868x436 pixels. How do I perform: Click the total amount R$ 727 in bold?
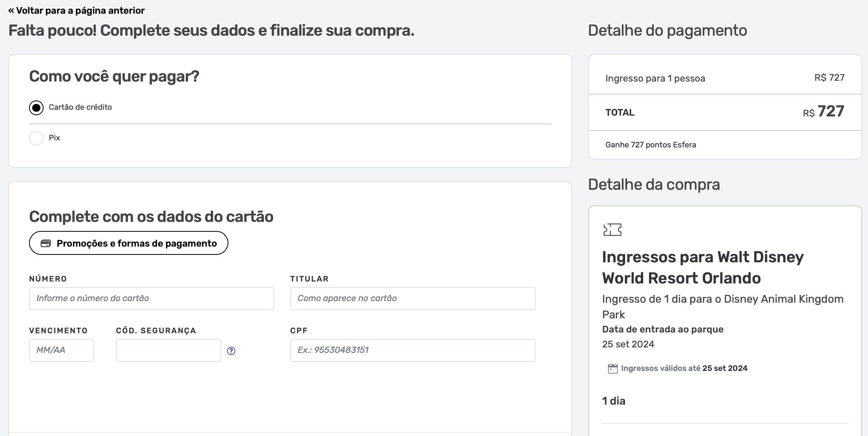coord(823,112)
